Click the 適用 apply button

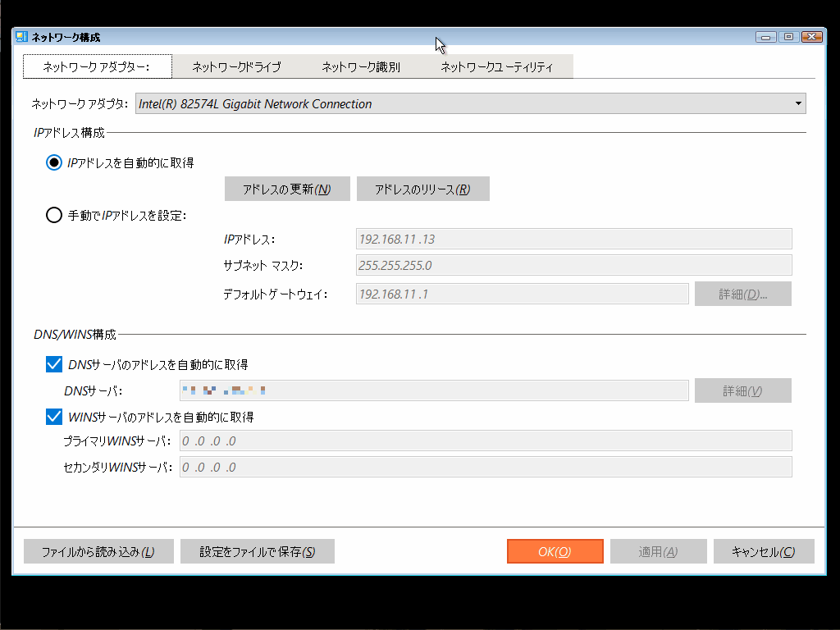click(x=658, y=551)
